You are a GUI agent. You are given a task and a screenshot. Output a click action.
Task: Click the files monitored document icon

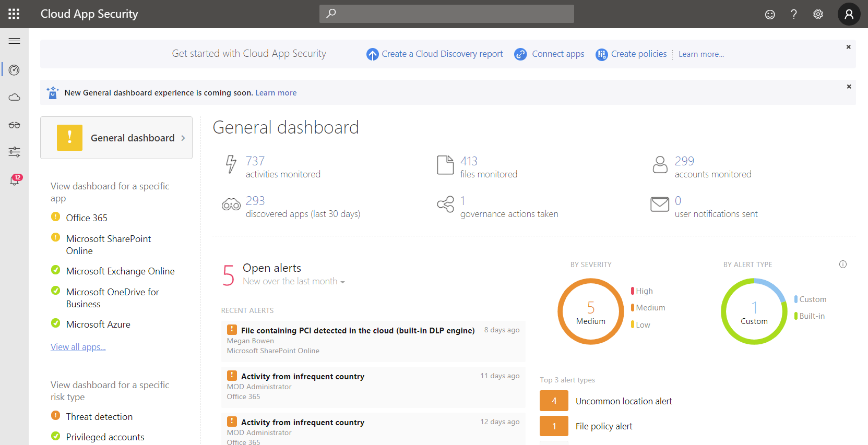(x=445, y=165)
